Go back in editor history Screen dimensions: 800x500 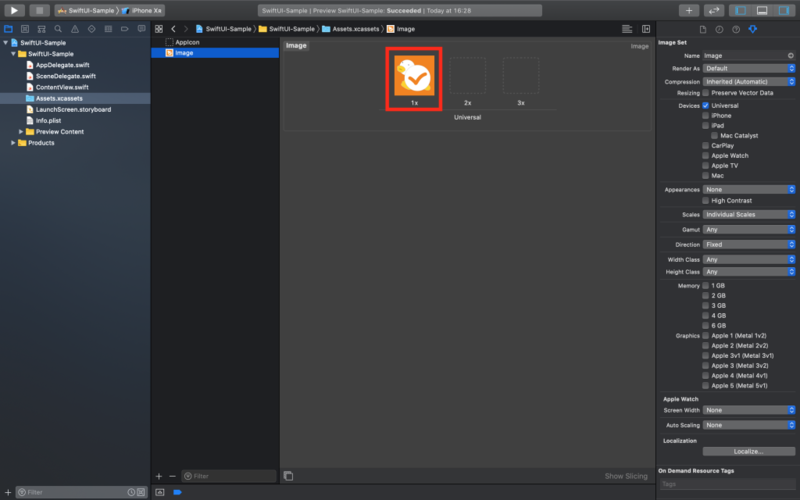click(x=173, y=29)
